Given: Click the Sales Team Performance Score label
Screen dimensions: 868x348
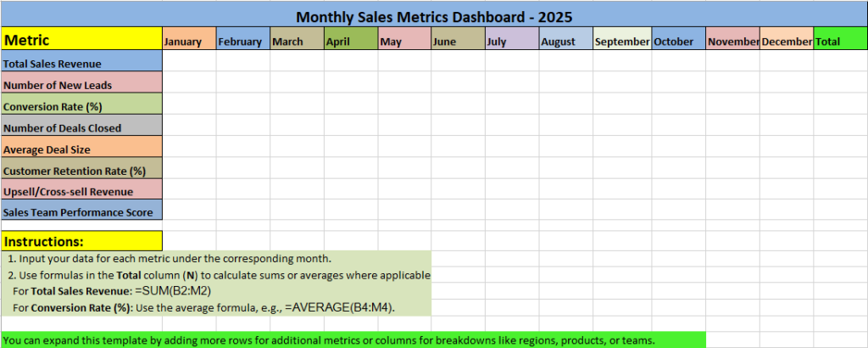Looking at the screenshot, I should [81, 211].
